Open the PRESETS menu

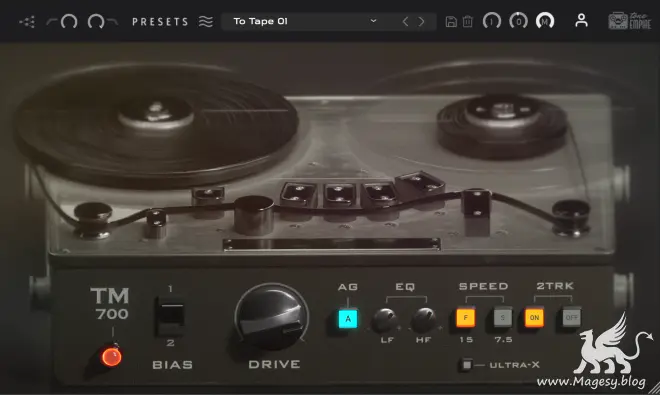(x=160, y=21)
